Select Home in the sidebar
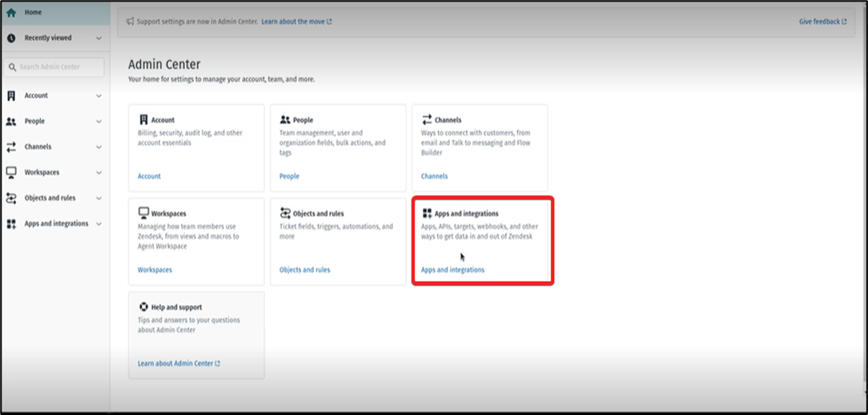Viewport: 868px width, 415px height. pos(54,12)
